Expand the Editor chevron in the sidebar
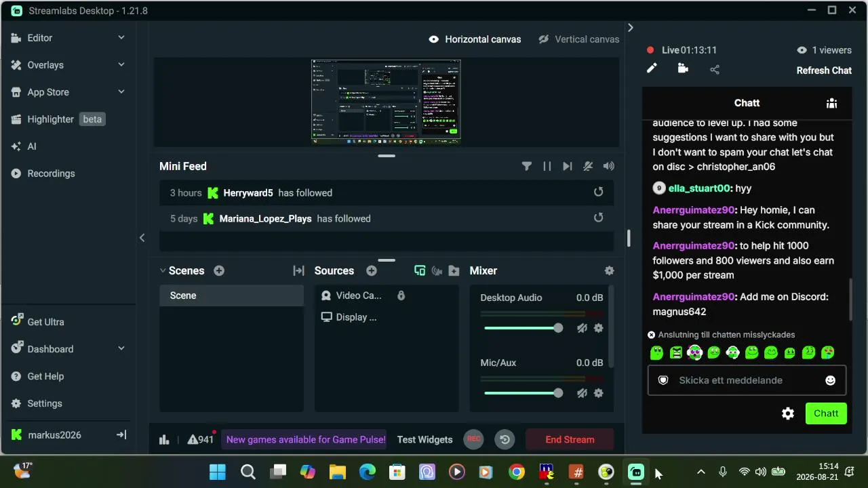This screenshot has height=488, width=868. pos(121,38)
